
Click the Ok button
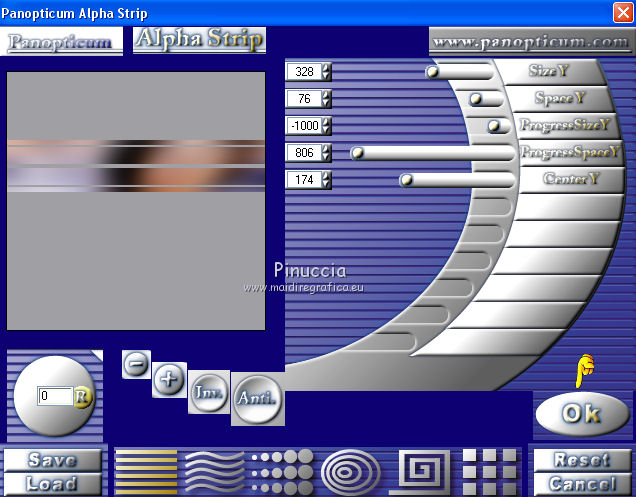[581, 414]
